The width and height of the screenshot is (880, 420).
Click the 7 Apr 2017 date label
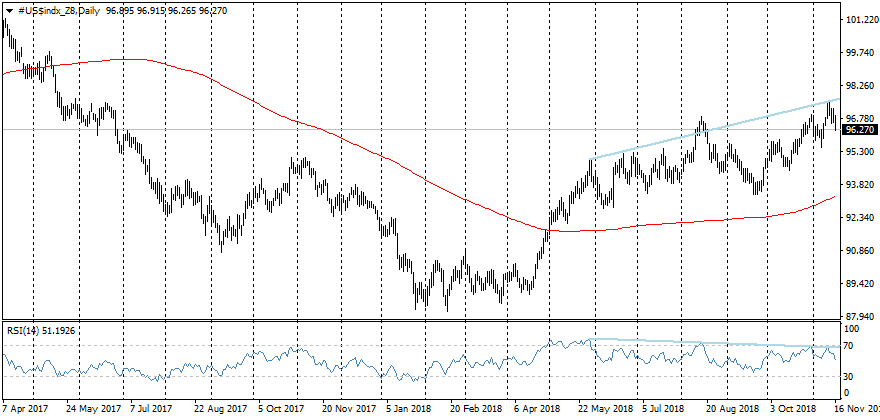(x=26, y=410)
